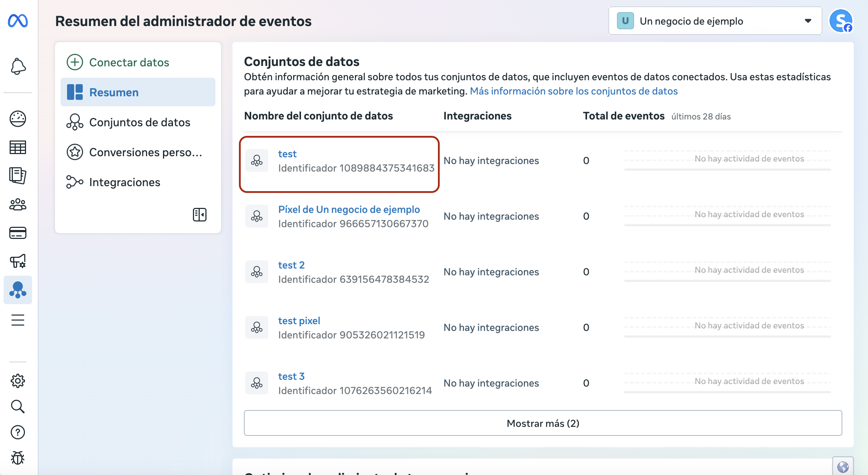
Task: Open the megaphone ad settings icon
Action: click(18, 261)
